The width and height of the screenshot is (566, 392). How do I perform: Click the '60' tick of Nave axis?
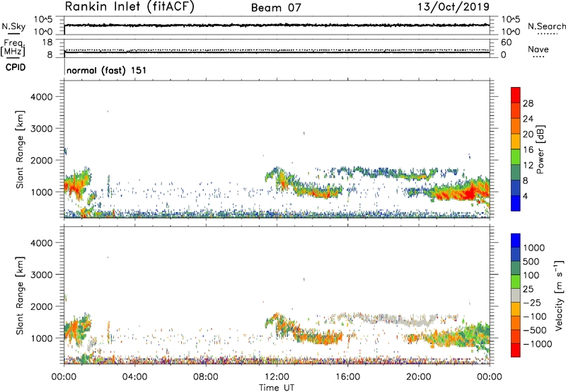click(507, 42)
